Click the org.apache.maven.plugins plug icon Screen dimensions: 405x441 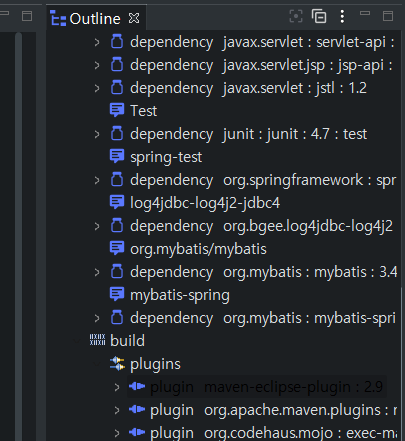(x=137, y=409)
